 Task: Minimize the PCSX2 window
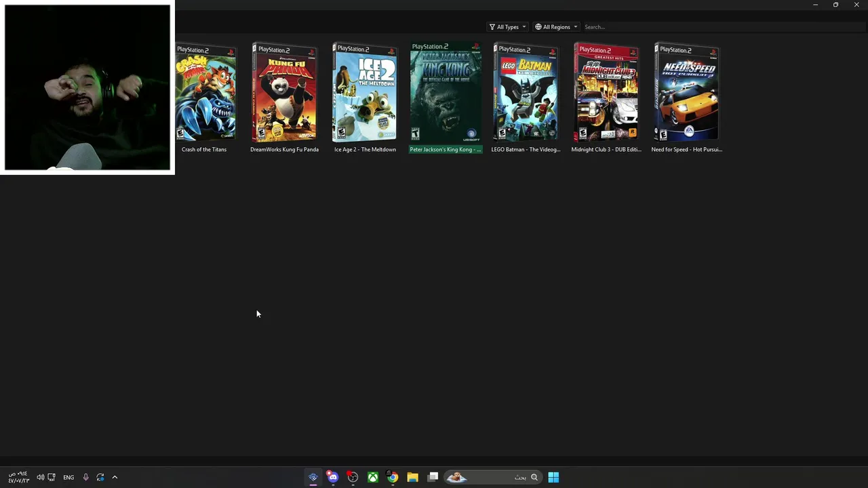click(x=815, y=5)
